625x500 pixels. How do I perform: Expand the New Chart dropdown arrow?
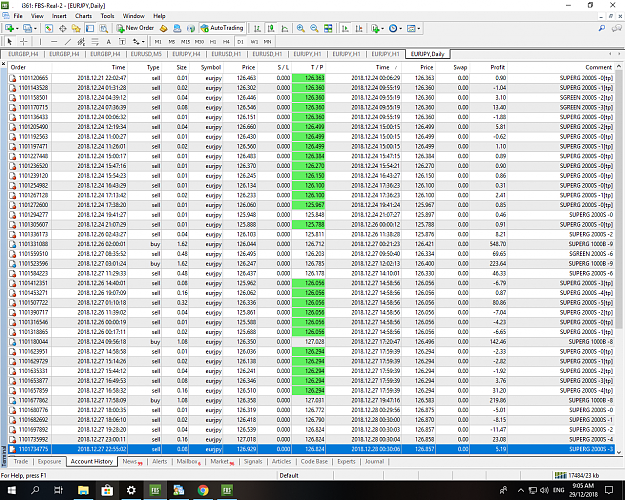coord(17,29)
